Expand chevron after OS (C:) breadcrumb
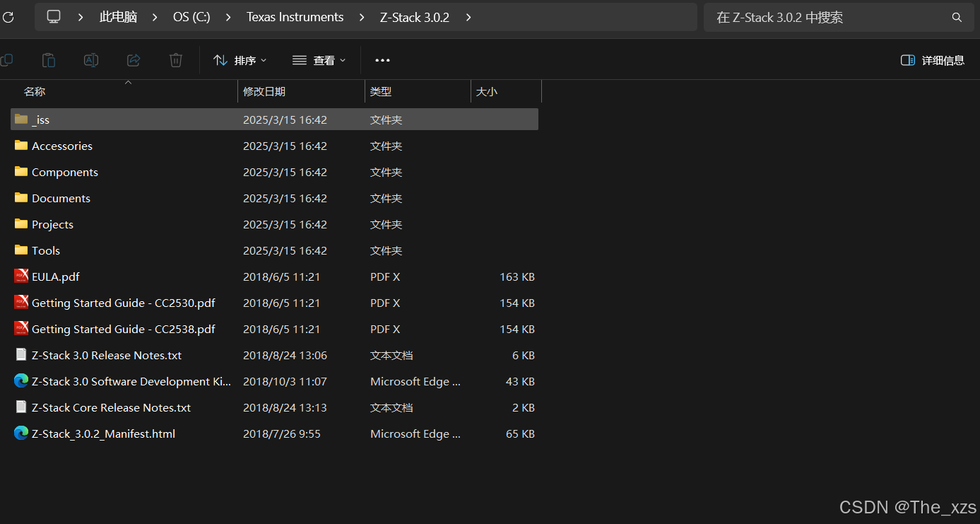This screenshot has height=524, width=980. click(228, 17)
